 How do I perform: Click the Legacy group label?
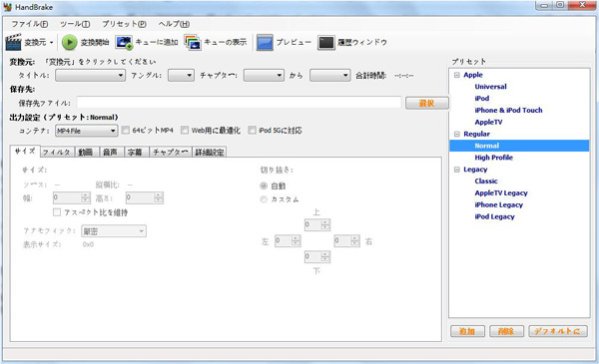point(475,170)
